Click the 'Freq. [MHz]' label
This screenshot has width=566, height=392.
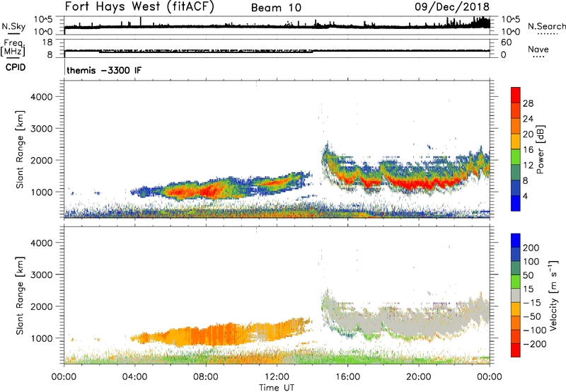(13, 48)
